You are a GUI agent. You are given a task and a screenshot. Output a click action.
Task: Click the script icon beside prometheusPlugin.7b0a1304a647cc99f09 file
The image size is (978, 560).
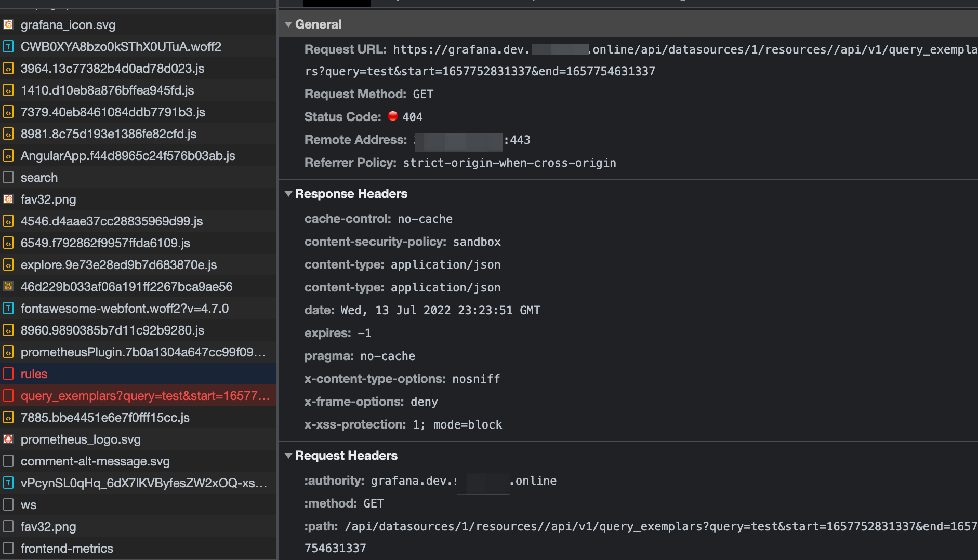pyautogui.click(x=8, y=352)
